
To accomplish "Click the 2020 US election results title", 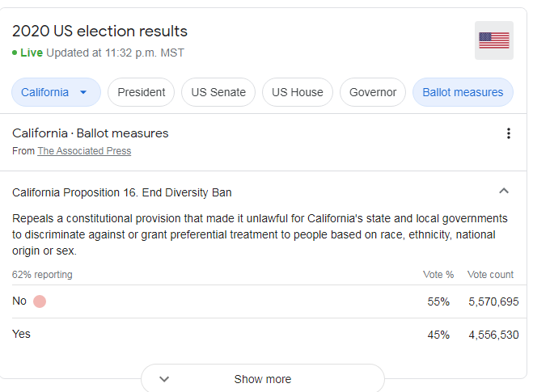I will pos(99,32).
